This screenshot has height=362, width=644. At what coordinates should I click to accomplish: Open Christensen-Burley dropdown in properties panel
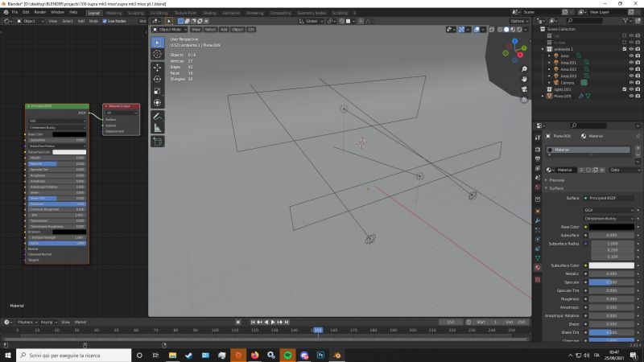pyautogui.click(x=609, y=219)
